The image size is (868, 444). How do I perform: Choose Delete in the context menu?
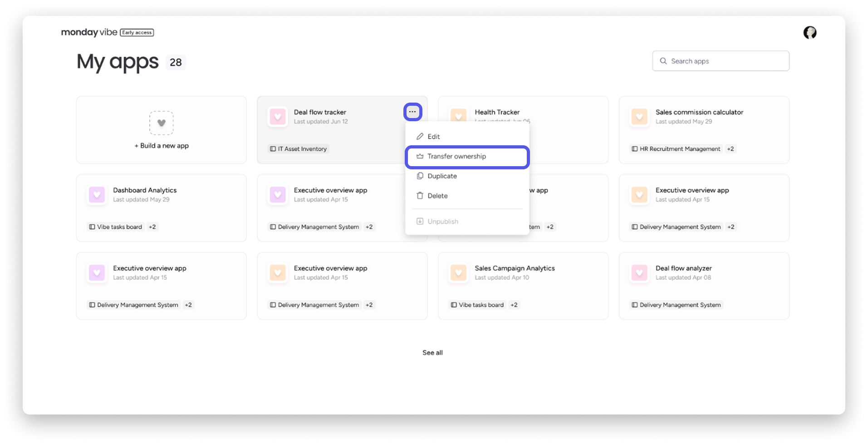(x=467, y=196)
